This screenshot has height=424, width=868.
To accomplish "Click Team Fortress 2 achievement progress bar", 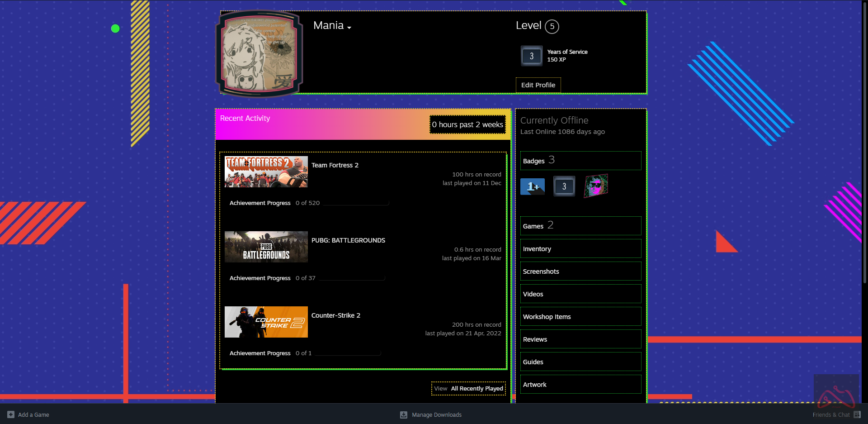I will [356, 203].
